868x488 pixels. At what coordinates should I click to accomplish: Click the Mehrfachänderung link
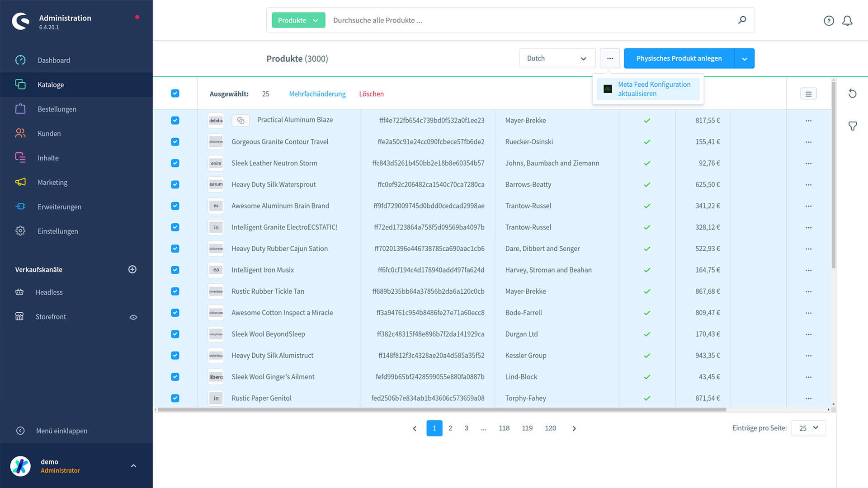pos(317,94)
